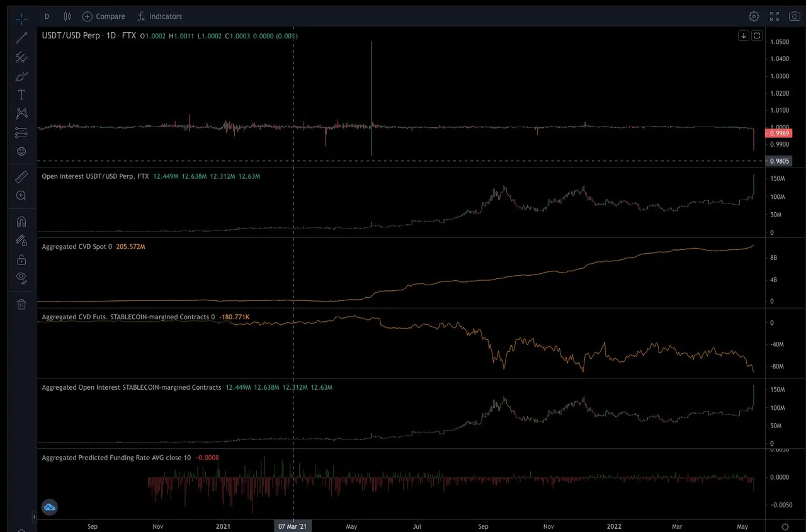Click the collapse pane arrow button
This screenshot has width=806, height=532.
744,36
